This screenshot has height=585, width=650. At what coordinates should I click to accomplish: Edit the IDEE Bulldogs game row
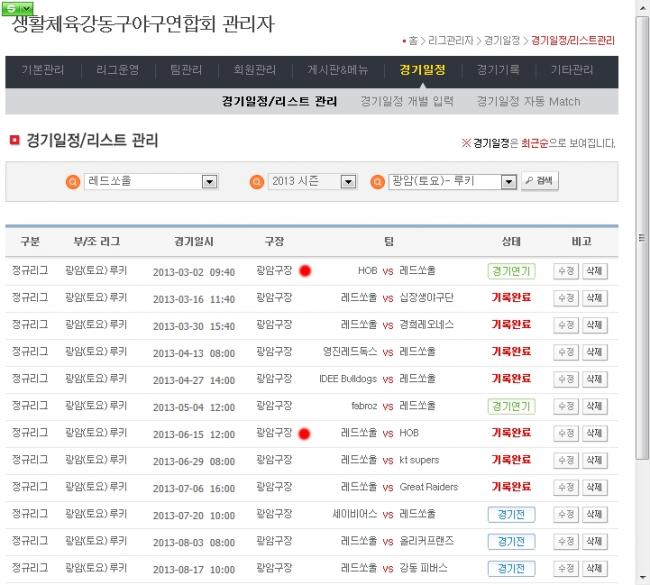[x=566, y=379]
